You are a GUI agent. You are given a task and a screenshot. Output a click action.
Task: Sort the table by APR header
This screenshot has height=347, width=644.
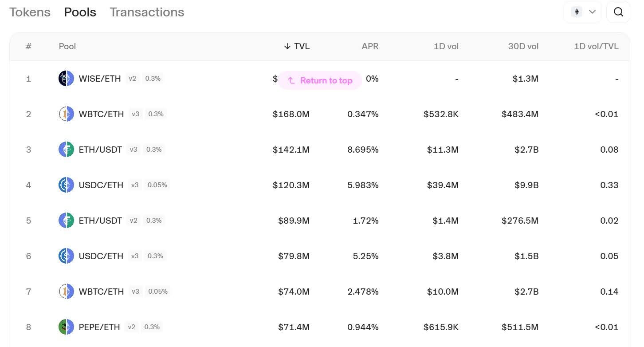point(370,46)
